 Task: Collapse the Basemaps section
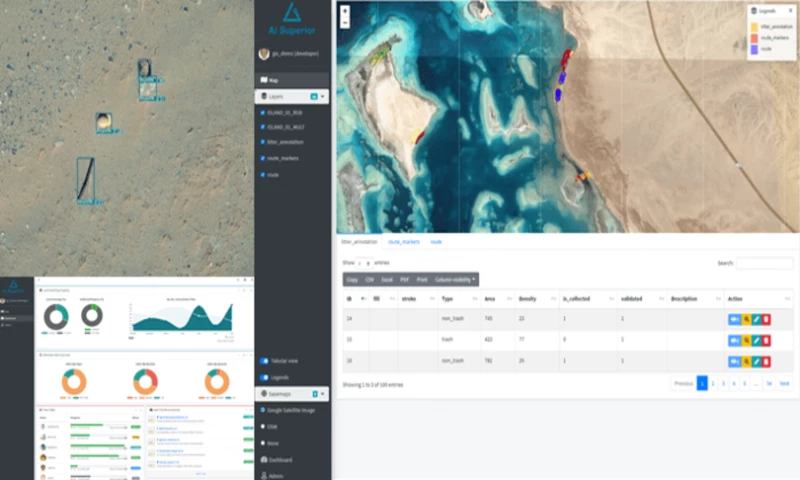click(322, 395)
